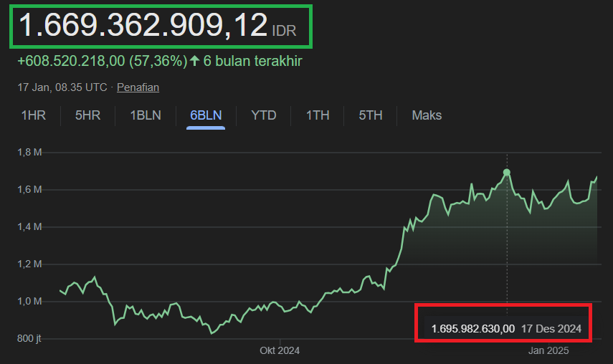The height and width of the screenshot is (364, 613).
Task: Click the 1,2 M axis label
Action: [29, 264]
